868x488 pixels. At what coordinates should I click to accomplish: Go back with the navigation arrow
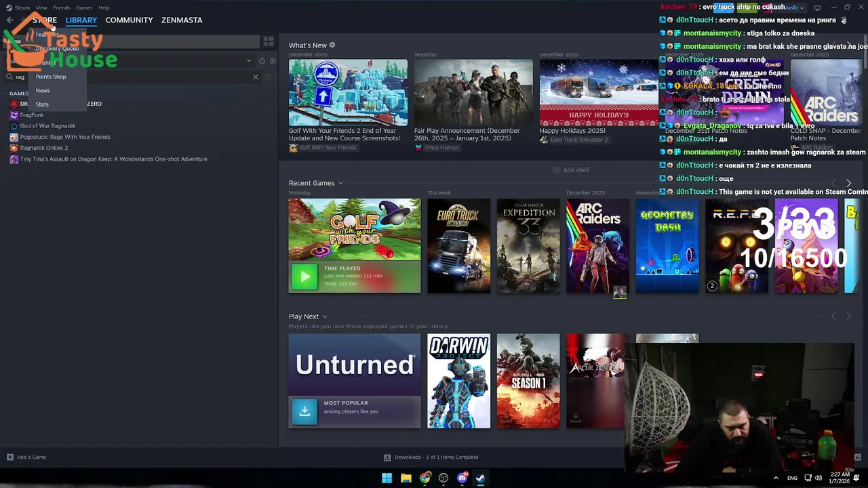click(x=9, y=20)
